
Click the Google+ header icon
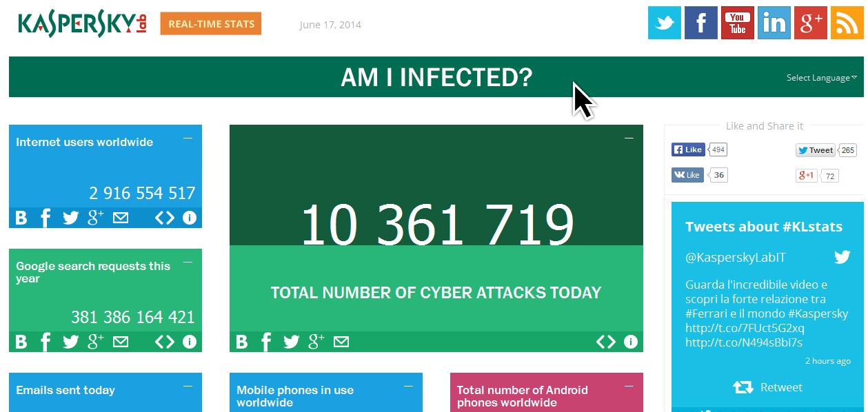point(810,23)
